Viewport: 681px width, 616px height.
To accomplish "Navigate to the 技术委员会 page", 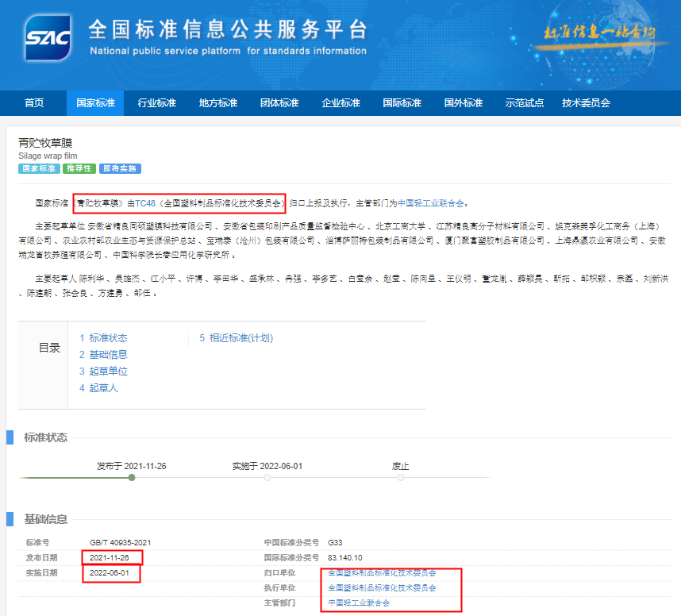I will click(586, 103).
